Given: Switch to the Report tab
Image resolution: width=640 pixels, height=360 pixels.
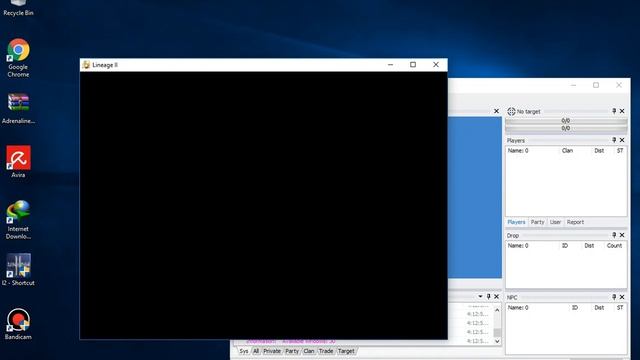Looking at the screenshot, I should click(x=575, y=222).
